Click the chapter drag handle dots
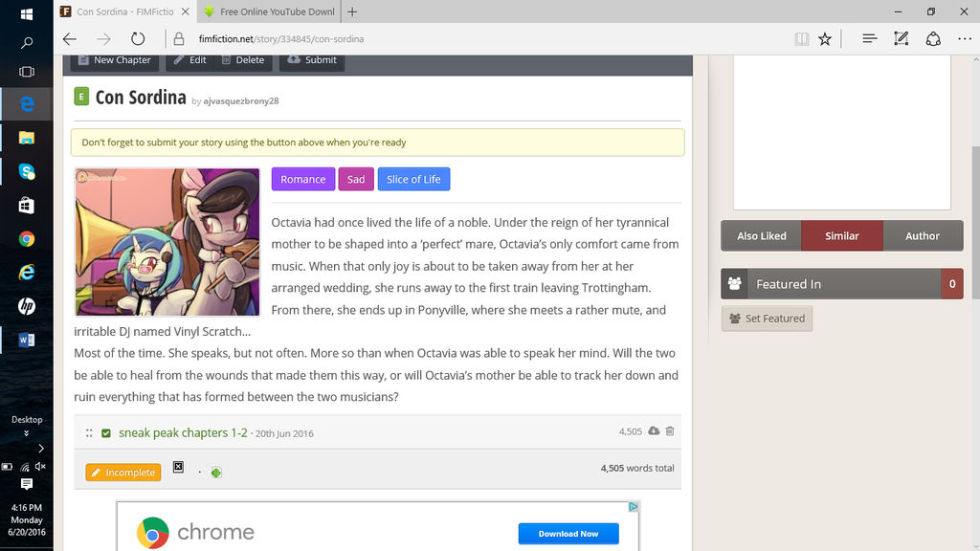980x551 pixels. click(x=89, y=433)
